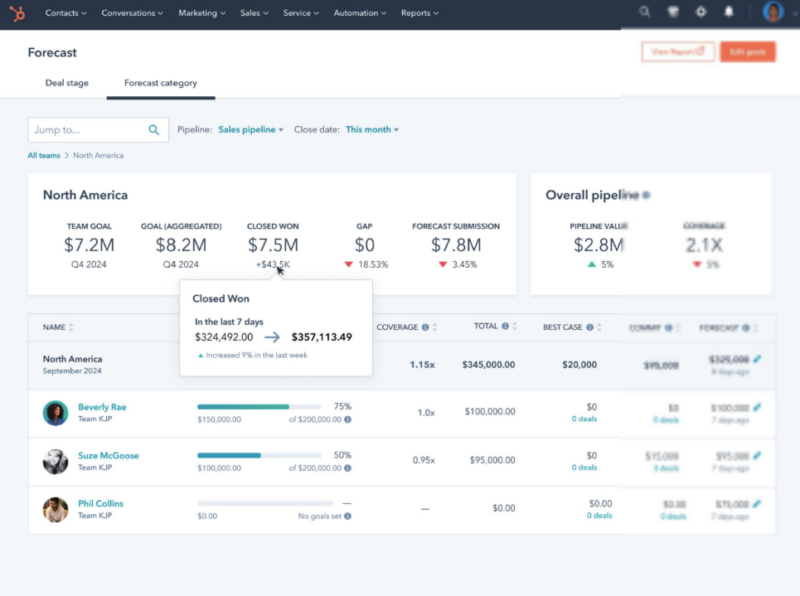Viewport: 800px width, 596px height.
Task: Expand the Sales pipeline dropdown
Action: coord(251,130)
